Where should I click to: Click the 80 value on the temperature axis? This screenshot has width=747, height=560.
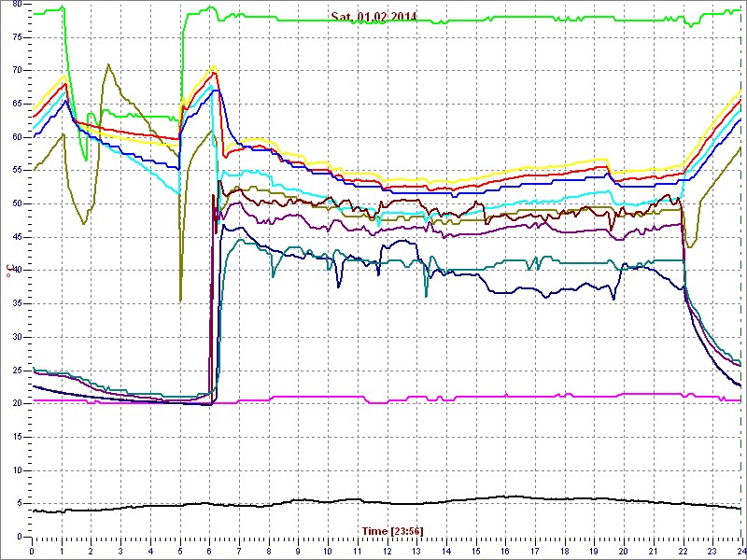tap(15, 5)
